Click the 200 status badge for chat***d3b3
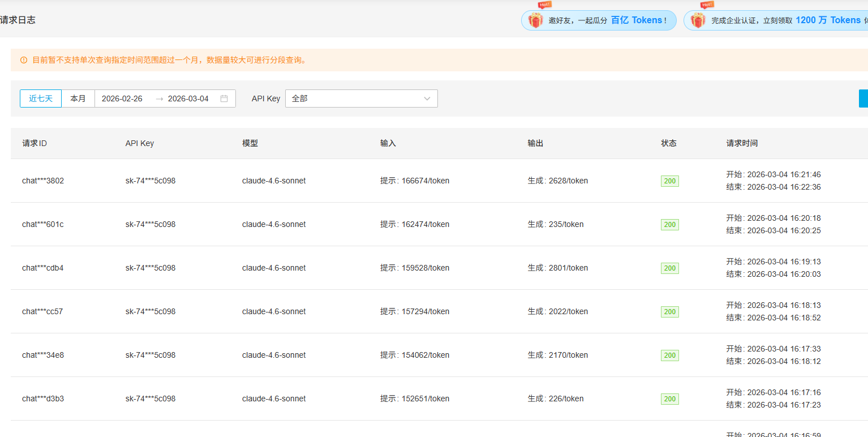This screenshot has width=868, height=437. [670, 399]
